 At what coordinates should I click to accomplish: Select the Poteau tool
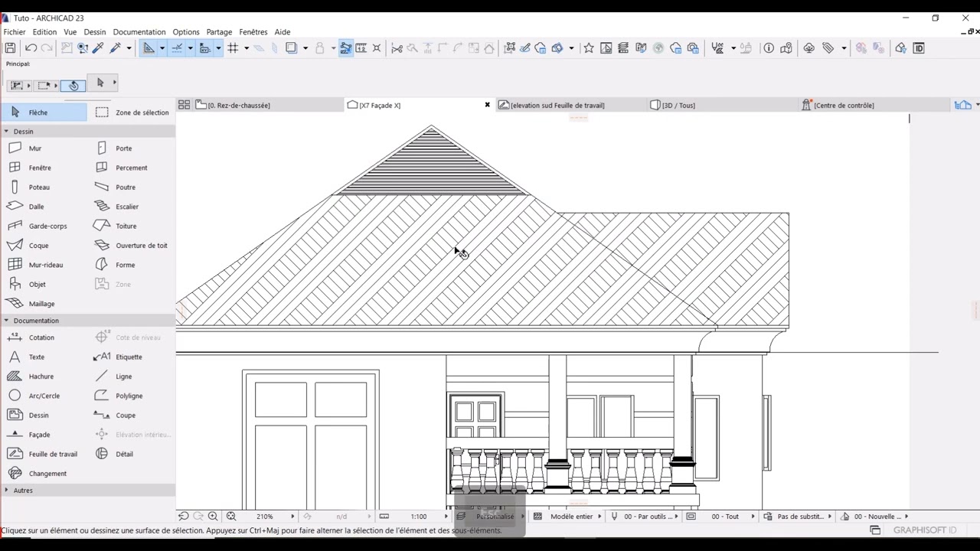point(44,187)
